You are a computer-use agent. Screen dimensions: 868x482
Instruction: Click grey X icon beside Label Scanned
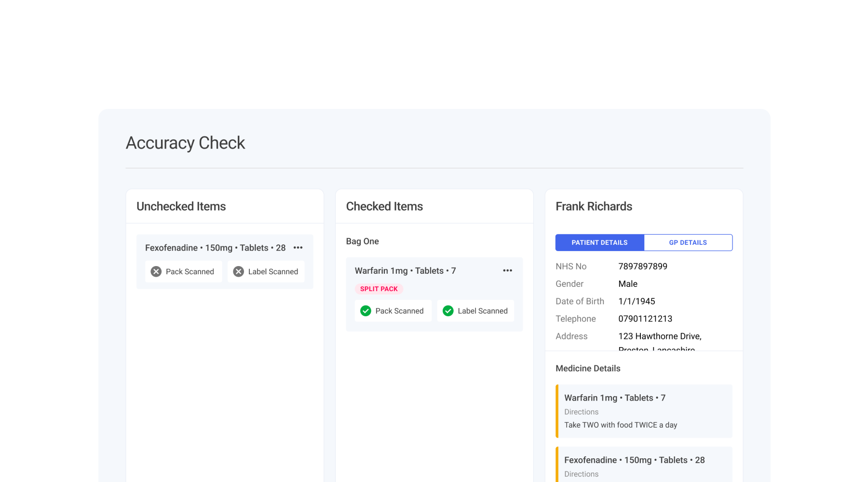[238, 271]
